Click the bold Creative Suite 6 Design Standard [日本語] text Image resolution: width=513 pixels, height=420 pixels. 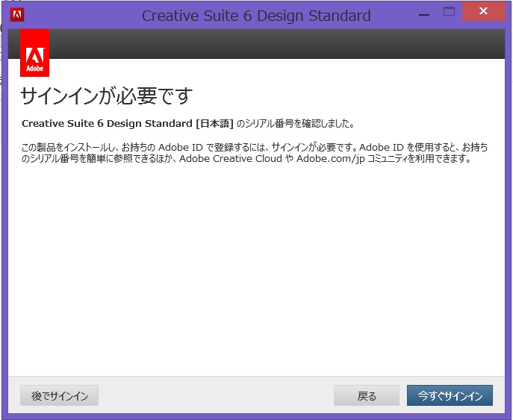(128, 124)
